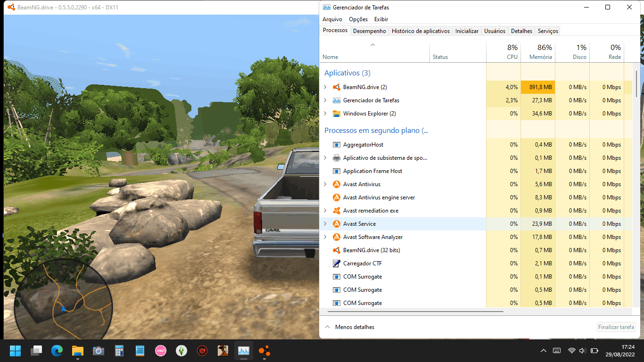Click the process list vertical scrollbar
The image size is (644, 362).
pyautogui.click(x=636, y=84)
